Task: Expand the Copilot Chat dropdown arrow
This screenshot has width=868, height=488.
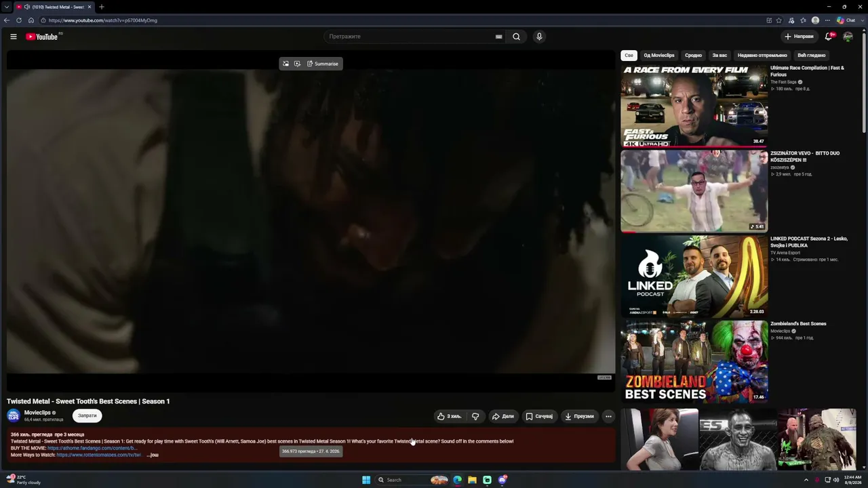Action: pyautogui.click(x=861, y=20)
